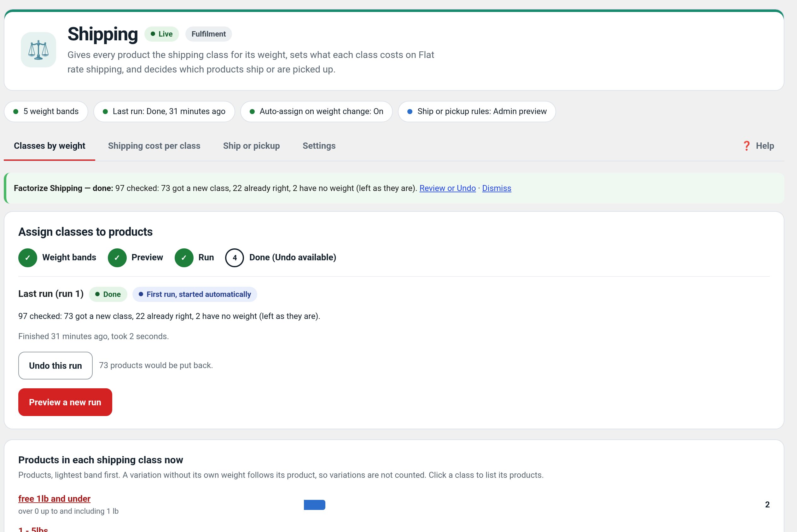The image size is (797, 532).
Task: Click the Assign classes to products heading
Action: (x=85, y=232)
